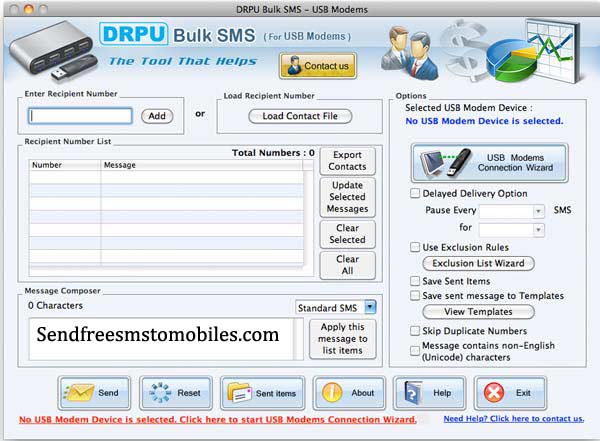
Task: Toggle non-English Unicode characters checkbox
Action: click(x=415, y=351)
